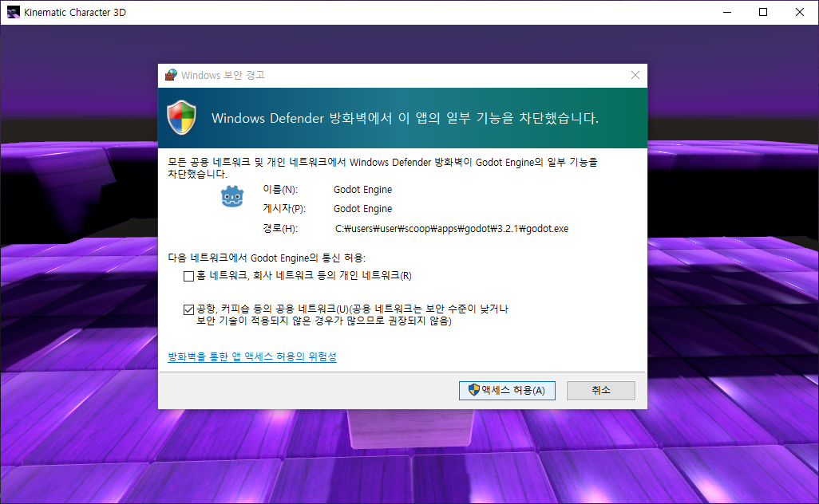The height and width of the screenshot is (504, 819).
Task: Close the Windows security alert dialog
Action: (635, 75)
